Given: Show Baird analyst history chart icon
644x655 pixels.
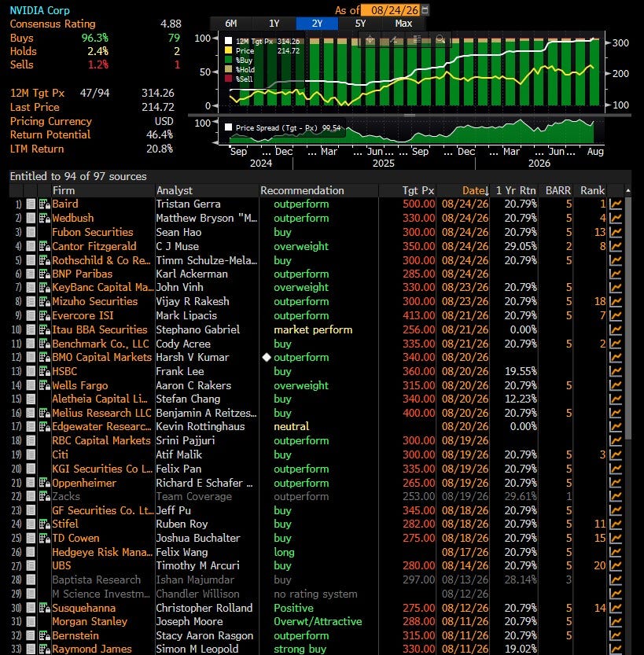Looking at the screenshot, I should [615, 204].
